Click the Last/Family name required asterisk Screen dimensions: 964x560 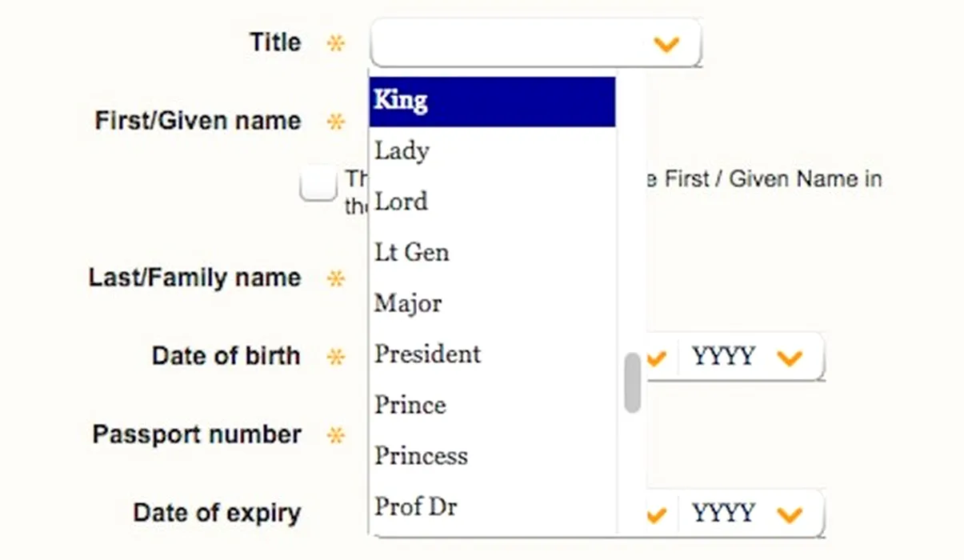[x=336, y=278]
